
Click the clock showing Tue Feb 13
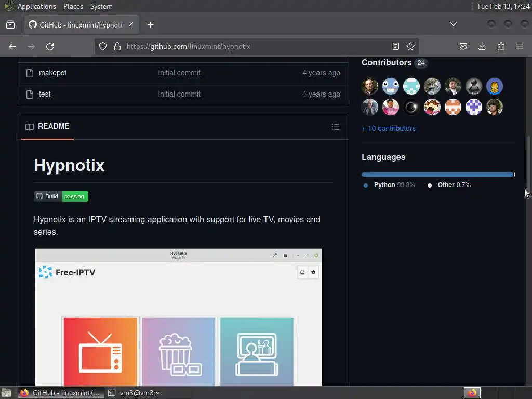point(503,6)
